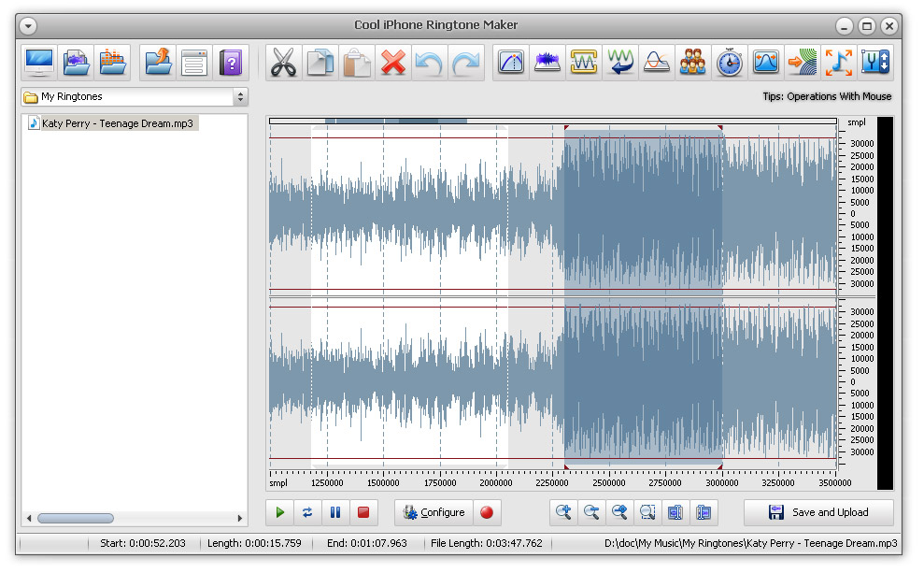This screenshot has height=573, width=924.
Task: Click the stopwatch effect icon
Action: click(x=729, y=63)
